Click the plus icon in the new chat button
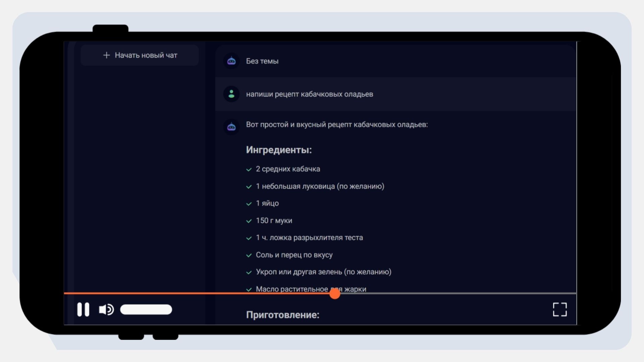This screenshot has width=644, height=362. pyautogui.click(x=106, y=55)
